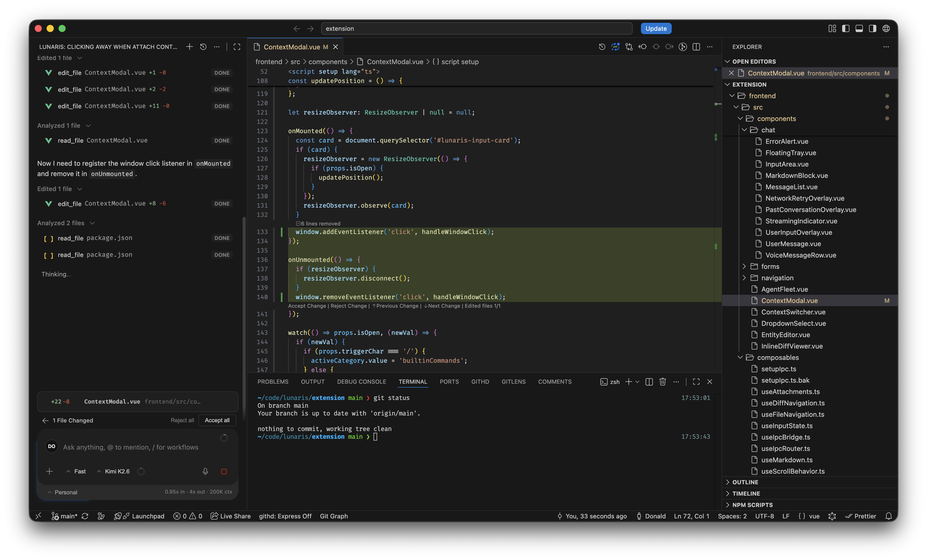Toggle the 6 lines removed fold indicator
The image size is (927, 560).
click(318, 224)
